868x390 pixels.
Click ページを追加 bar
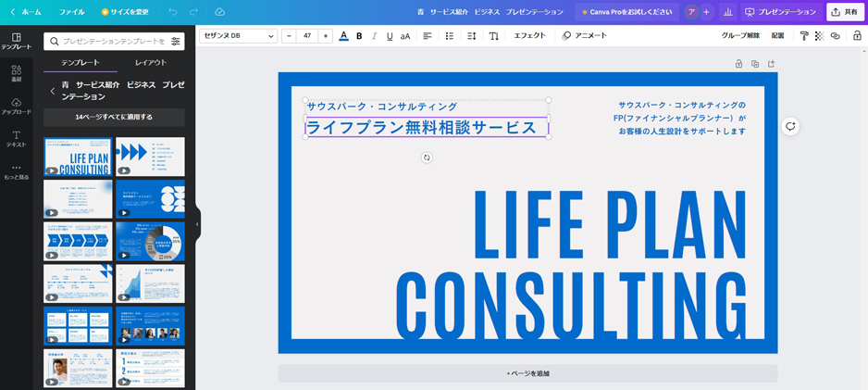coord(527,373)
